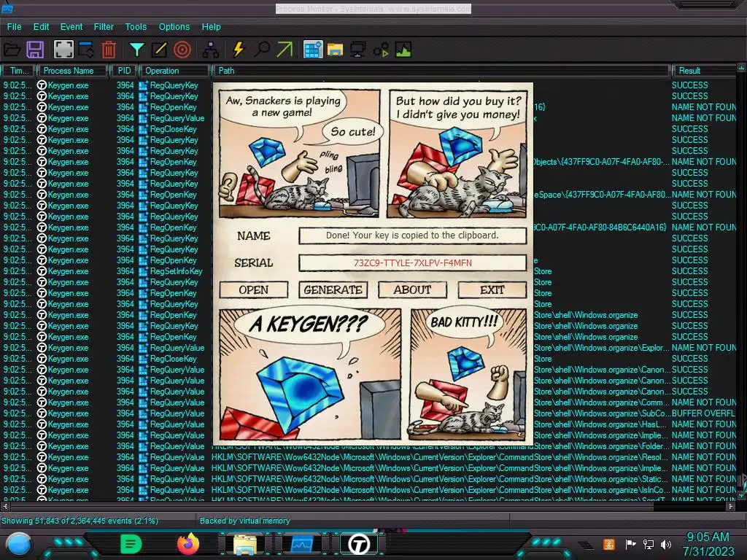Open File Explorer from the taskbar
747x560 pixels.
(245, 544)
